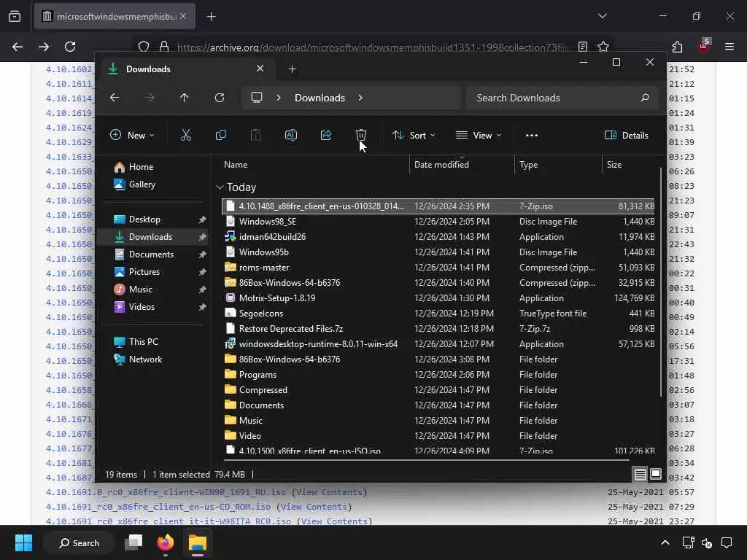
Task: Select the Windows98_SE disc image file
Action: (438, 222)
